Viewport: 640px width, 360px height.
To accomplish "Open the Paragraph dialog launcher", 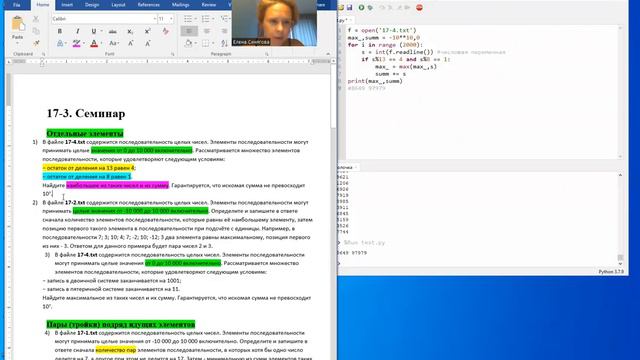I will (267, 54).
